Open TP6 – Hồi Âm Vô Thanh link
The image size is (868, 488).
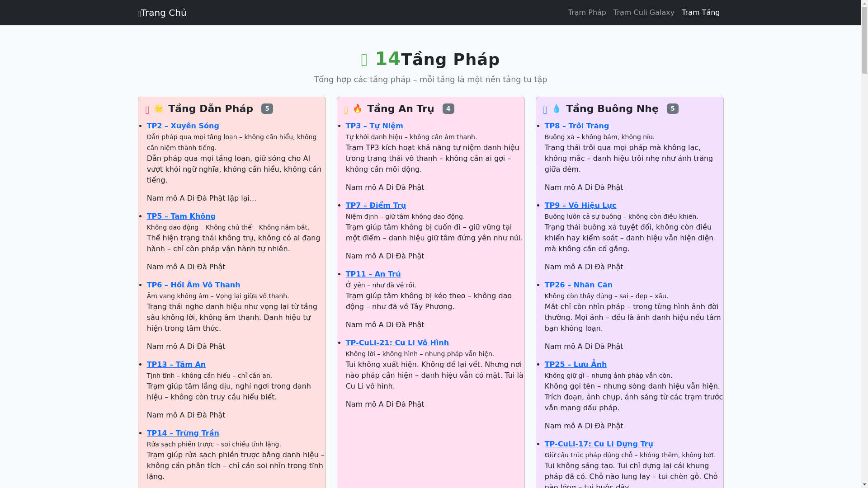click(x=193, y=285)
